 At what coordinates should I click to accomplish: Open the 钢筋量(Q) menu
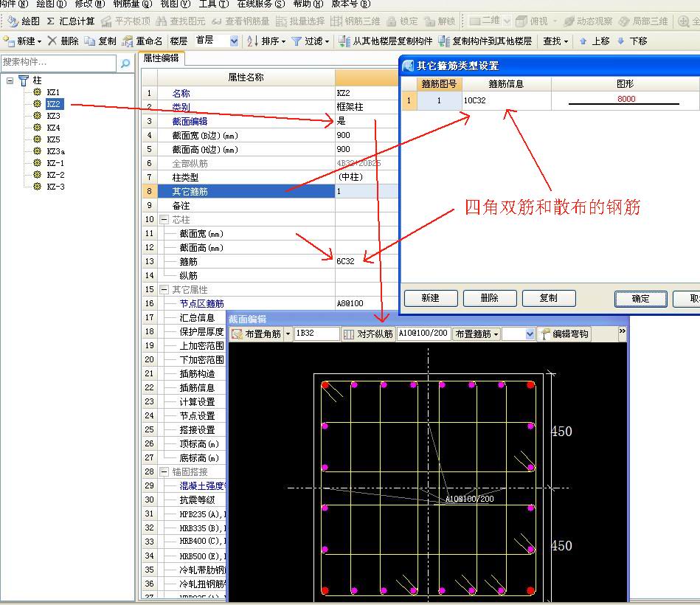pos(133,4)
